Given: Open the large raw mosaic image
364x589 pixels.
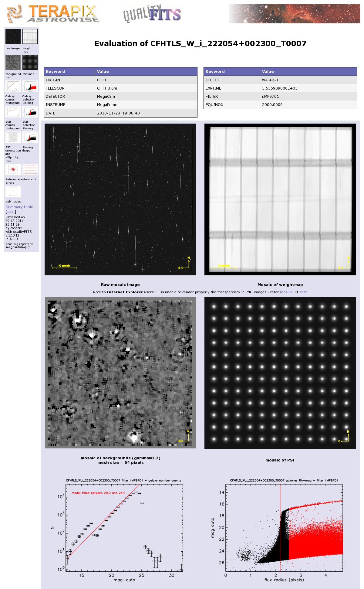Looking at the screenshot, I should 120,199.
